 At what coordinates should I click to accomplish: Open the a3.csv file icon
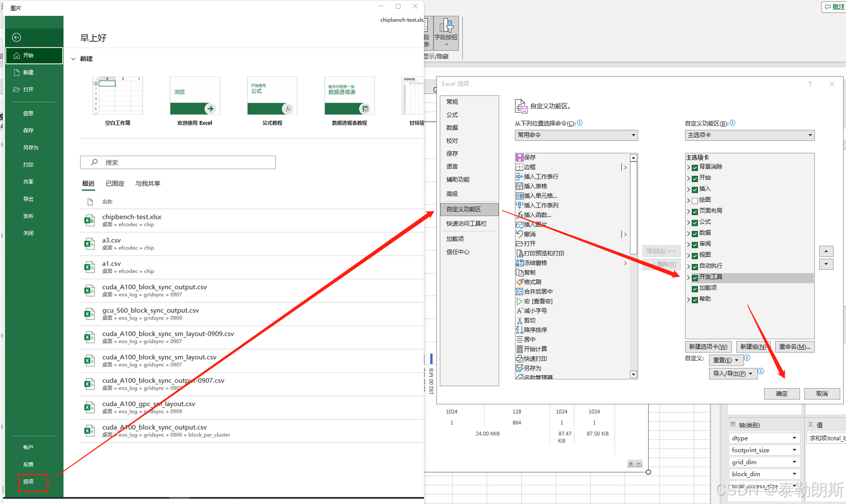89,244
